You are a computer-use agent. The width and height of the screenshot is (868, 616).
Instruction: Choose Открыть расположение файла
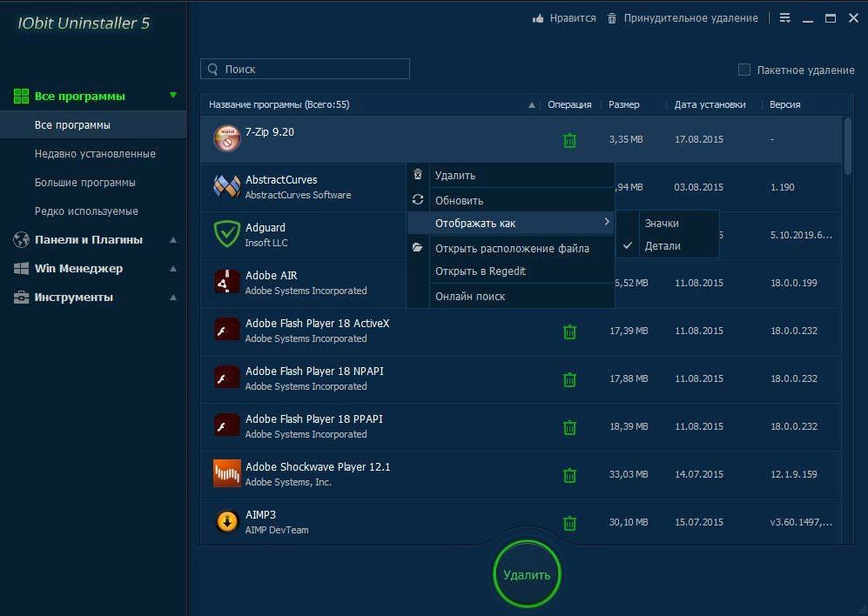[510, 249]
